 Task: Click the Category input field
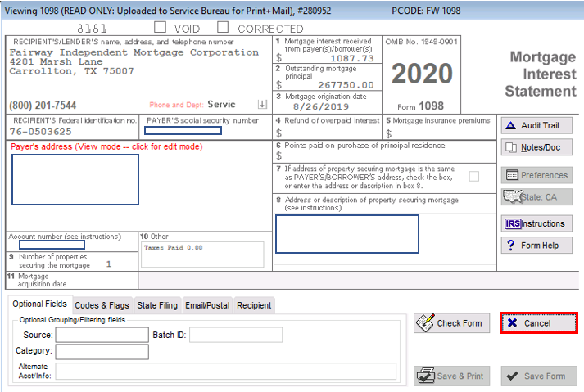click(102, 352)
